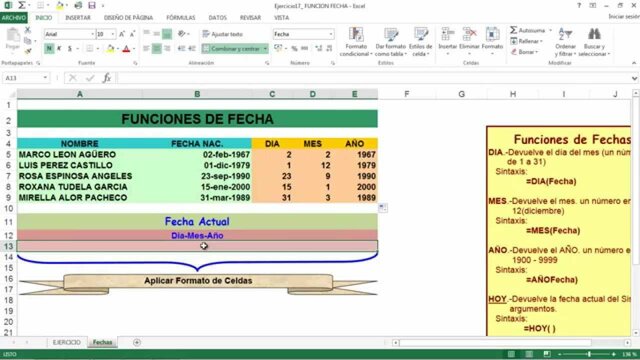Switch to the REVISAR tab
The width and height of the screenshot is (640, 360).
(x=250, y=18)
